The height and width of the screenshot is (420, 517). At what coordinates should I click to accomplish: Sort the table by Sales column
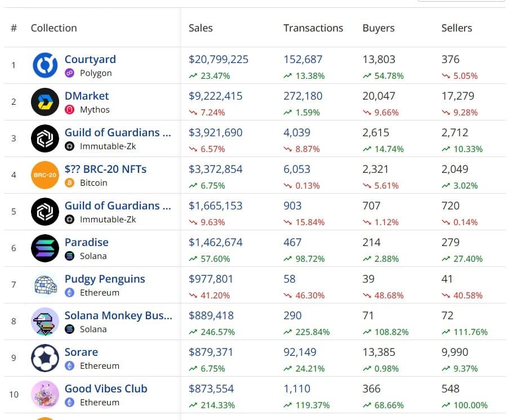pyautogui.click(x=200, y=28)
